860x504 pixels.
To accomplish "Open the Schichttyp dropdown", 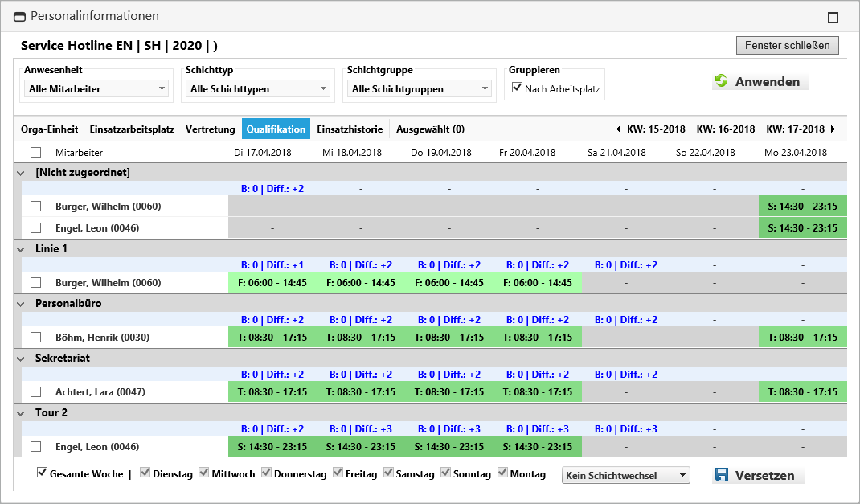I will (x=257, y=89).
